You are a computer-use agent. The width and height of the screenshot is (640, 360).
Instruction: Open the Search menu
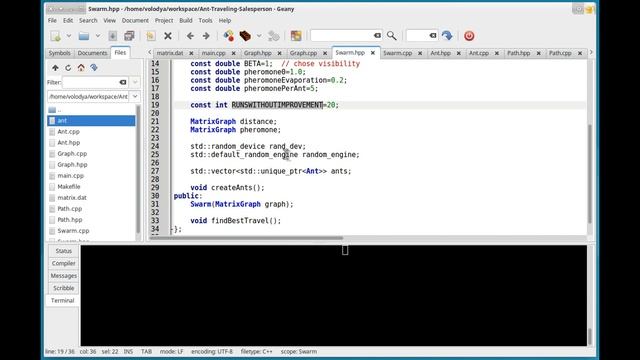tap(88, 20)
